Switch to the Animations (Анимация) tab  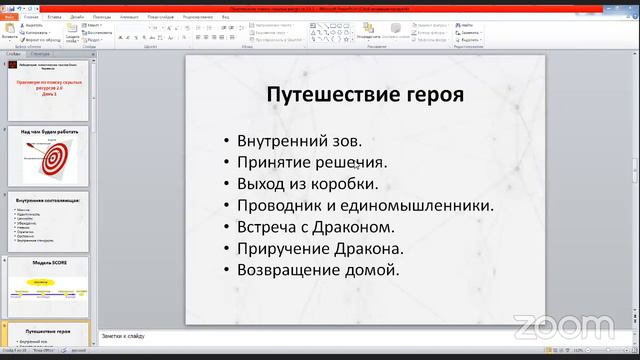point(129,17)
